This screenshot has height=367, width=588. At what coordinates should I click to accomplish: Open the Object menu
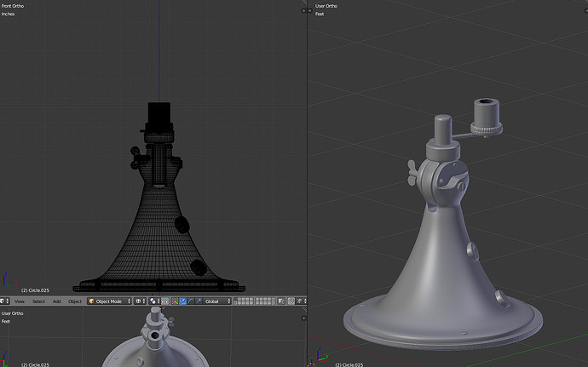[x=75, y=301]
